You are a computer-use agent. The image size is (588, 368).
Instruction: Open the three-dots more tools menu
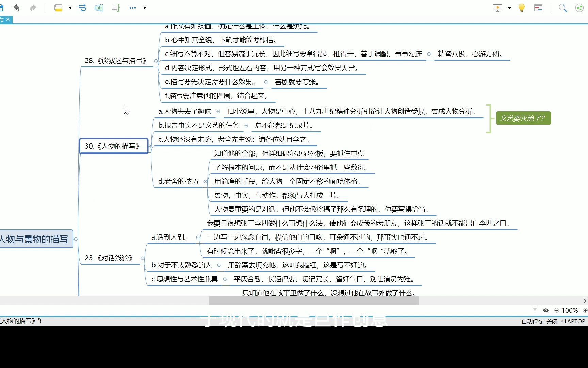tap(133, 7)
